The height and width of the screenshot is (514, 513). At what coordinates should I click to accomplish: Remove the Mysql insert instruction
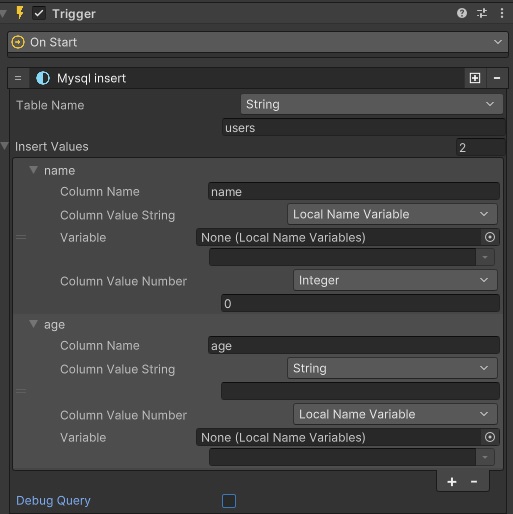(497, 78)
